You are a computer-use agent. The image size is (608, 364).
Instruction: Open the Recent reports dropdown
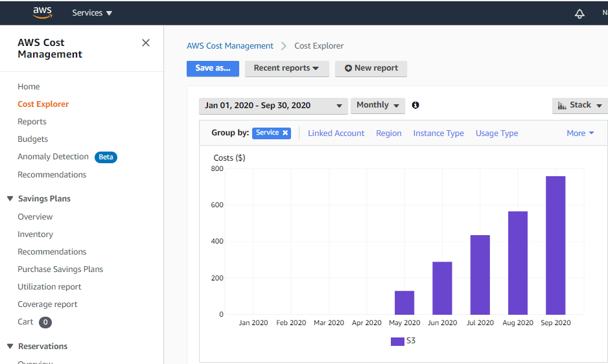pos(287,68)
